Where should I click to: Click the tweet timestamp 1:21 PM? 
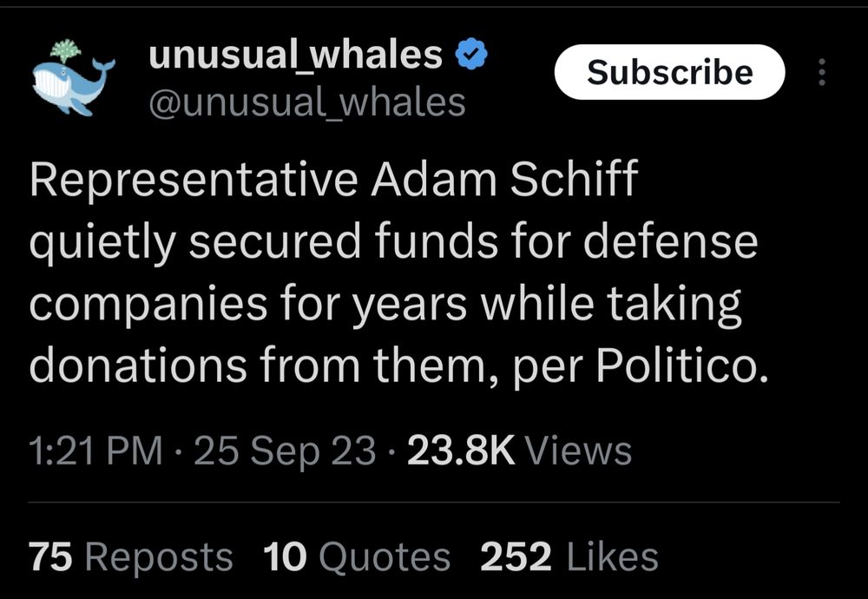click(96, 450)
